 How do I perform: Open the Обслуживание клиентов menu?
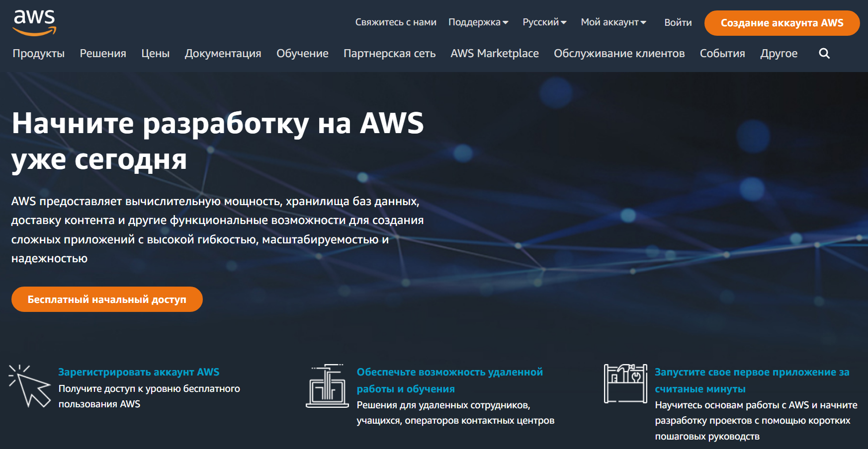pyautogui.click(x=619, y=53)
